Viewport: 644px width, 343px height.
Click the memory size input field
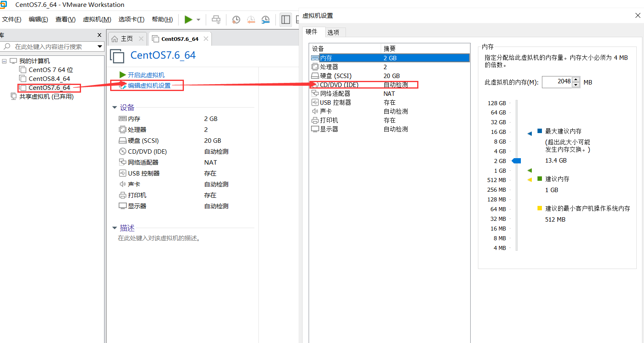click(557, 82)
